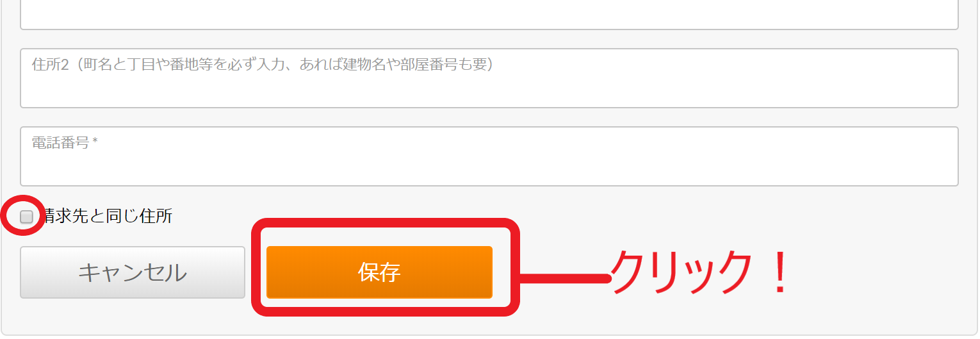
Task: Focus the 住所2 address input field
Action: (x=489, y=78)
